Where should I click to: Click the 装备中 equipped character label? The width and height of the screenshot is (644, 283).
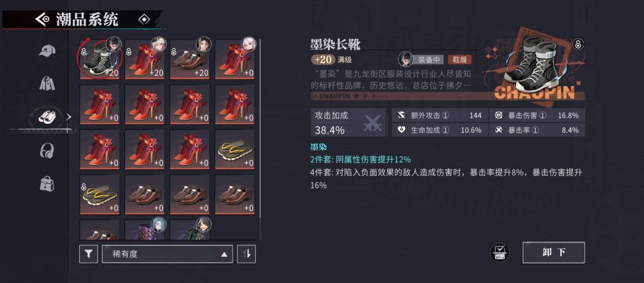[x=429, y=60]
